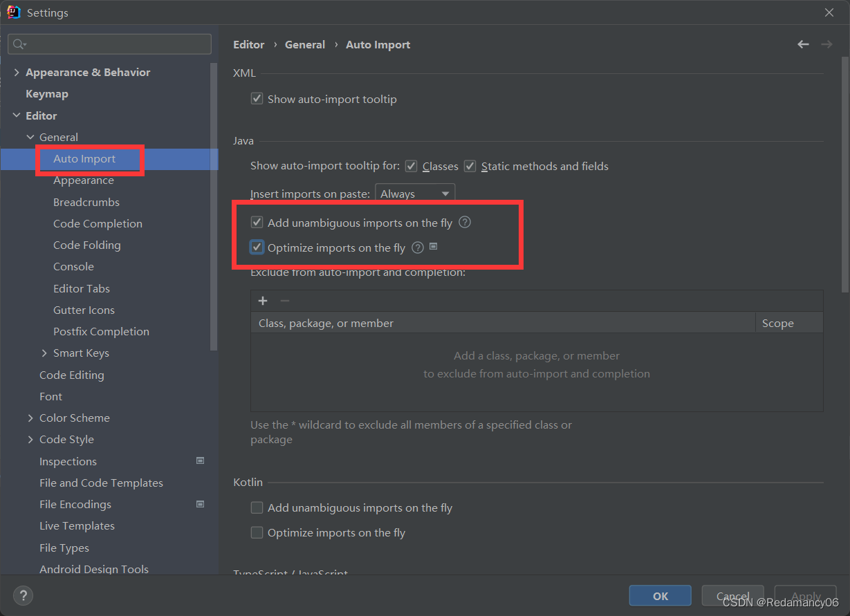Click the search magnifier icon

pyautogui.click(x=19, y=44)
